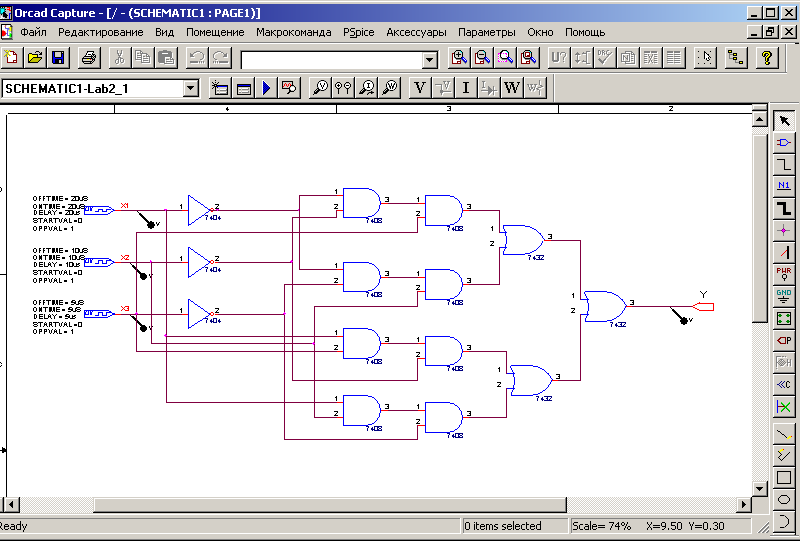This screenshot has width=800, height=541.
Task: Zoom to all with the fourth magnifier icon
Action: [x=529, y=58]
